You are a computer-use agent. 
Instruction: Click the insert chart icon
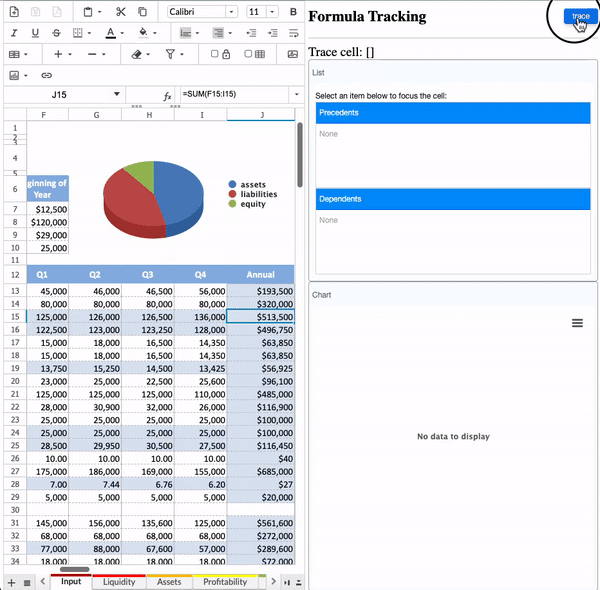click(x=14, y=75)
